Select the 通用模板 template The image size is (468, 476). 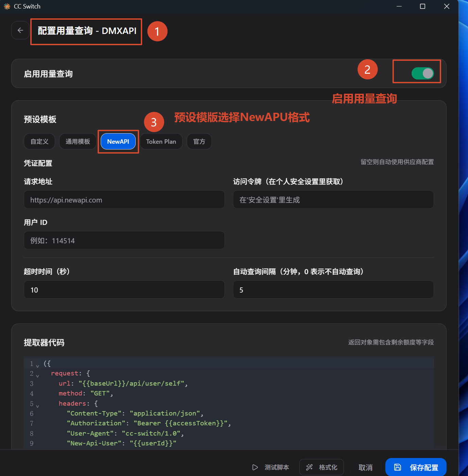78,141
